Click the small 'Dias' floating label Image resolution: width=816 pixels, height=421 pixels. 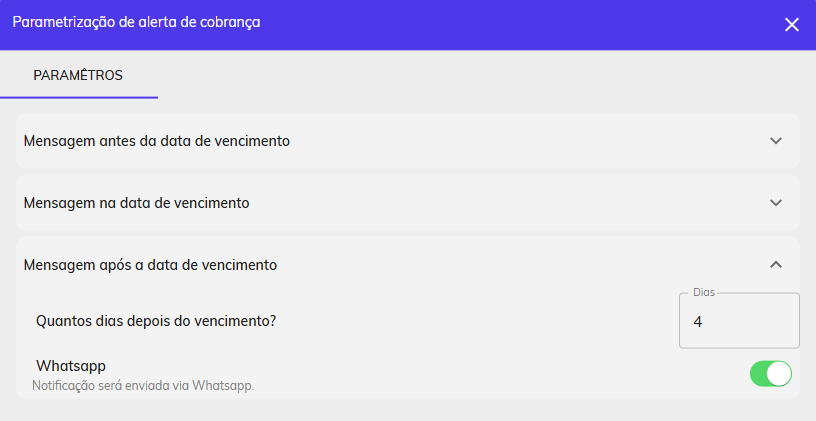click(x=704, y=292)
